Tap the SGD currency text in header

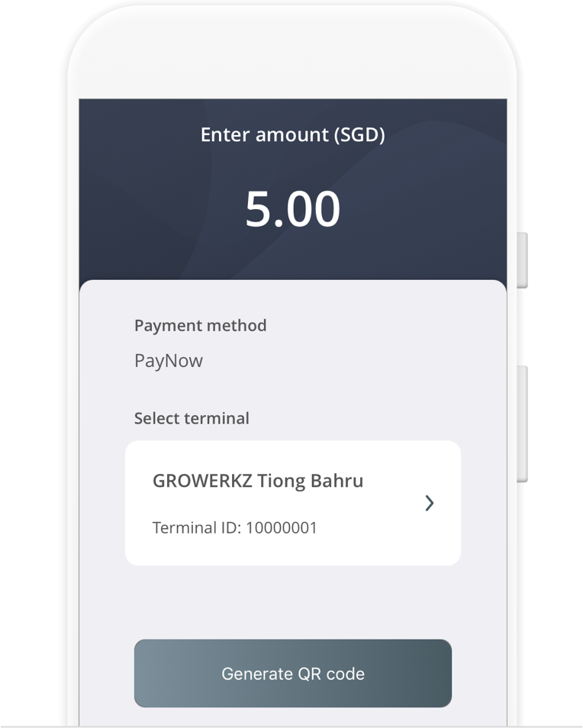(359, 135)
